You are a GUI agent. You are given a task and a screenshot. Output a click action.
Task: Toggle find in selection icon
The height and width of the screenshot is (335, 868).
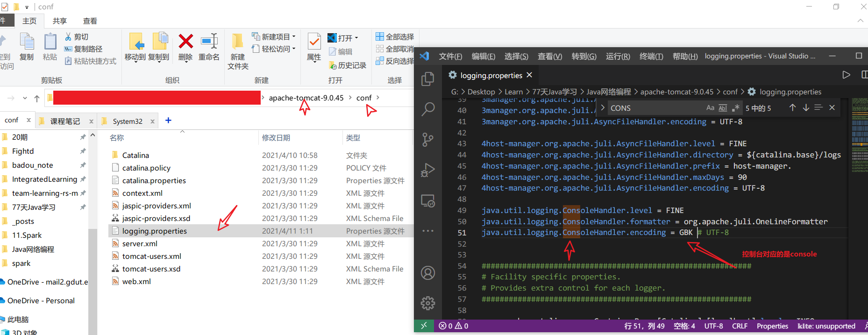coord(818,108)
